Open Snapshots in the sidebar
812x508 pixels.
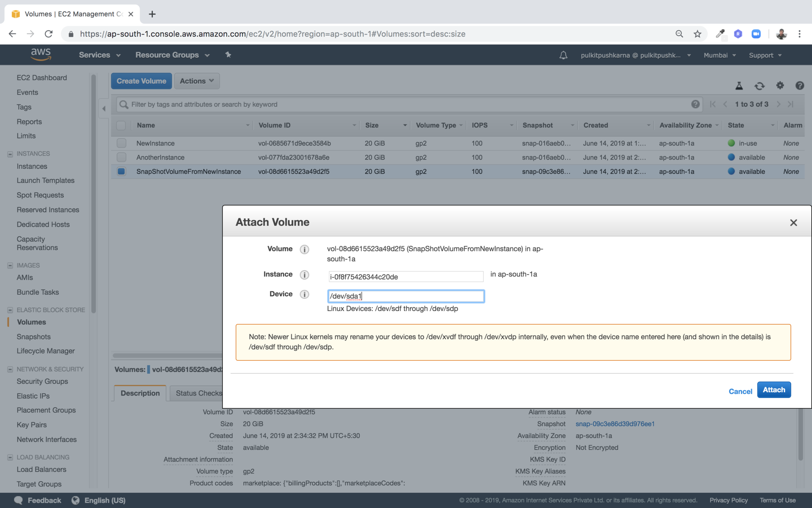click(33, 336)
